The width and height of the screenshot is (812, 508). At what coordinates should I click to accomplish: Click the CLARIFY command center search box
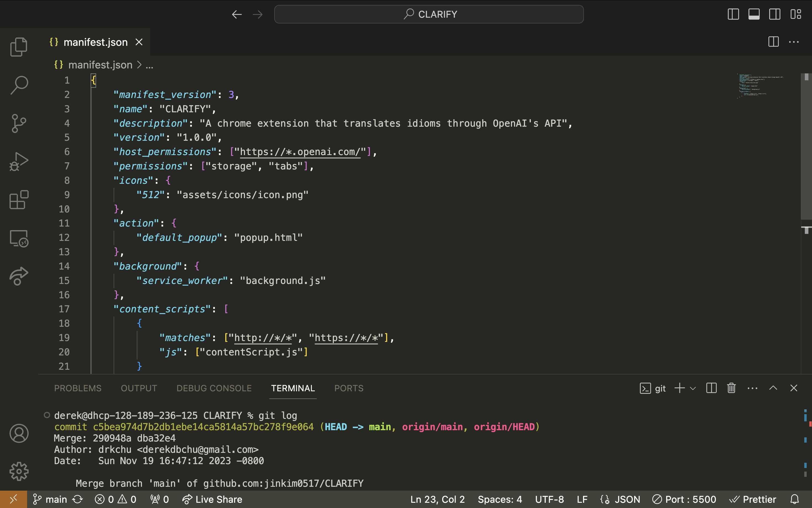coord(429,14)
